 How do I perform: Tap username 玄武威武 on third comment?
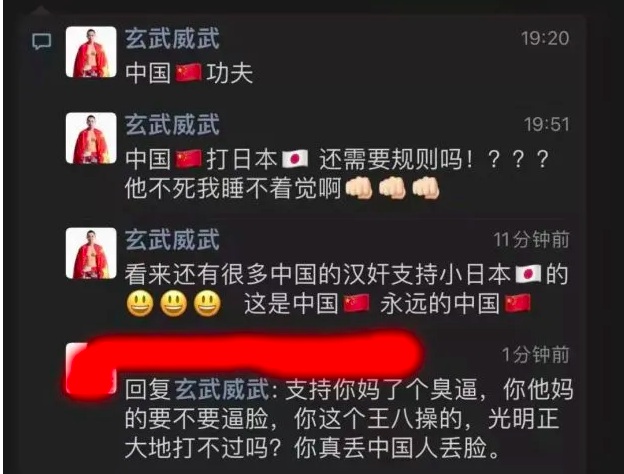pyautogui.click(x=172, y=240)
